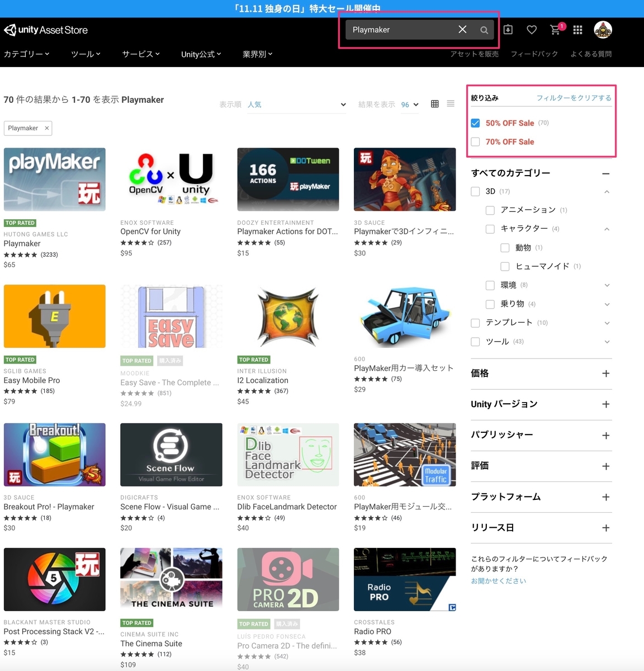Open the 人気 sort order dropdown

[297, 105]
